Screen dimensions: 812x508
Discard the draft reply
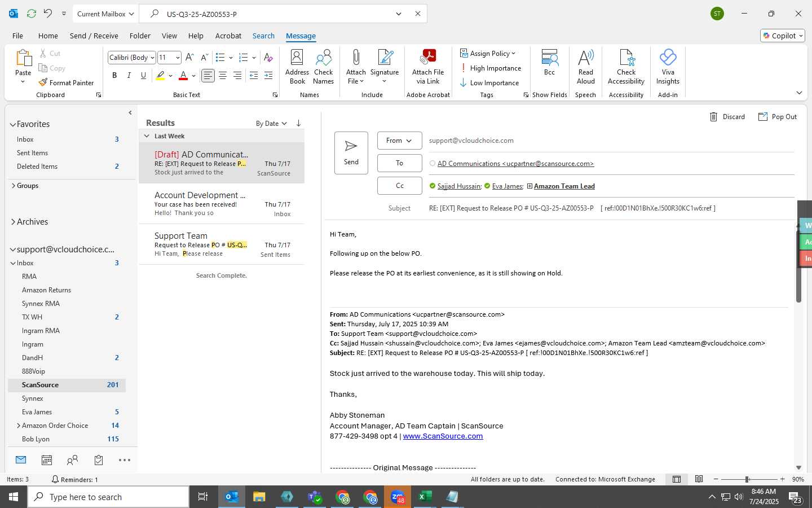[x=727, y=117]
